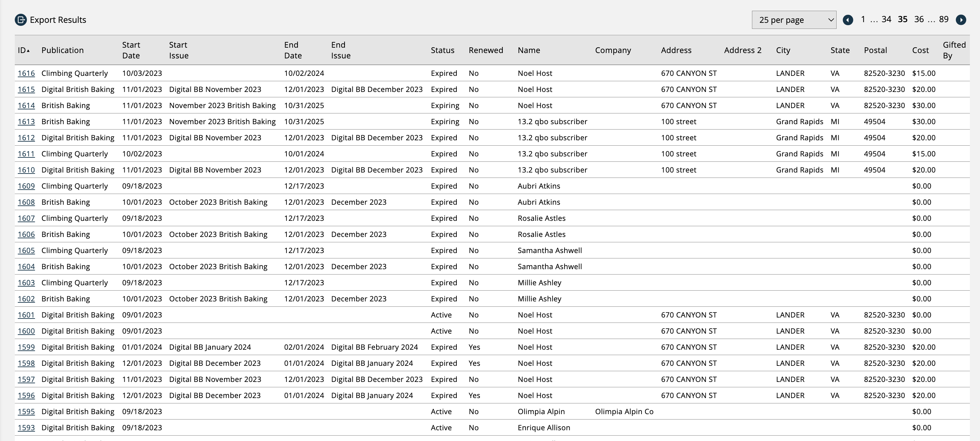Open subscription ID 1609
Screen dimensions: 980x441
[x=26, y=186]
